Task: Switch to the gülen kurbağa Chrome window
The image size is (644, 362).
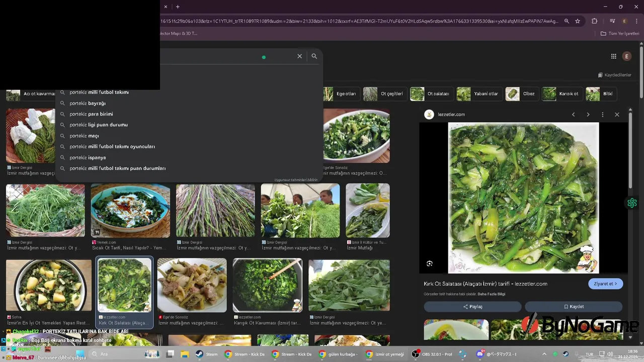Action: tap(338, 354)
